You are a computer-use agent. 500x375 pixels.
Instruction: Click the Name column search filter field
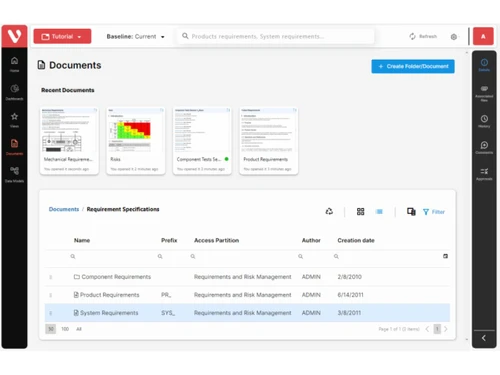(112, 256)
